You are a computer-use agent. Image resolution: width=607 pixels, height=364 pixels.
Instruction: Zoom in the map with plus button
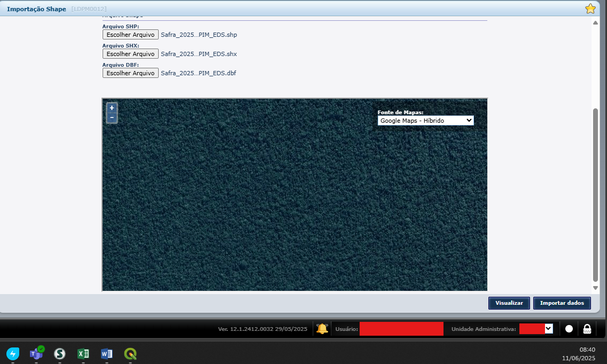coord(112,108)
